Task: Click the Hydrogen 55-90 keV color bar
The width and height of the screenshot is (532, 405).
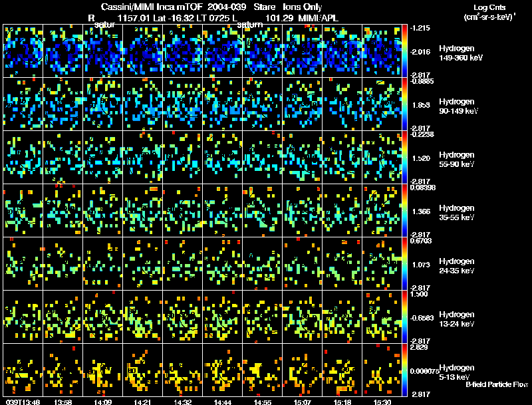Action: click(x=404, y=158)
